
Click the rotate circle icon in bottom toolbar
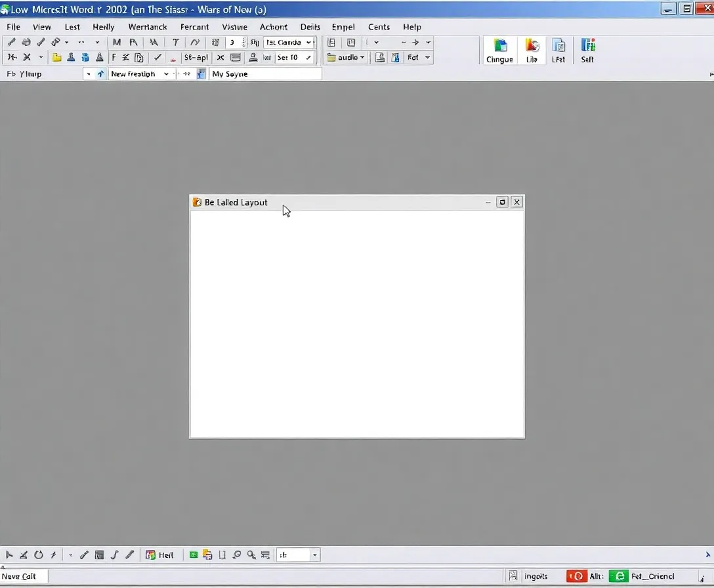pos(39,555)
